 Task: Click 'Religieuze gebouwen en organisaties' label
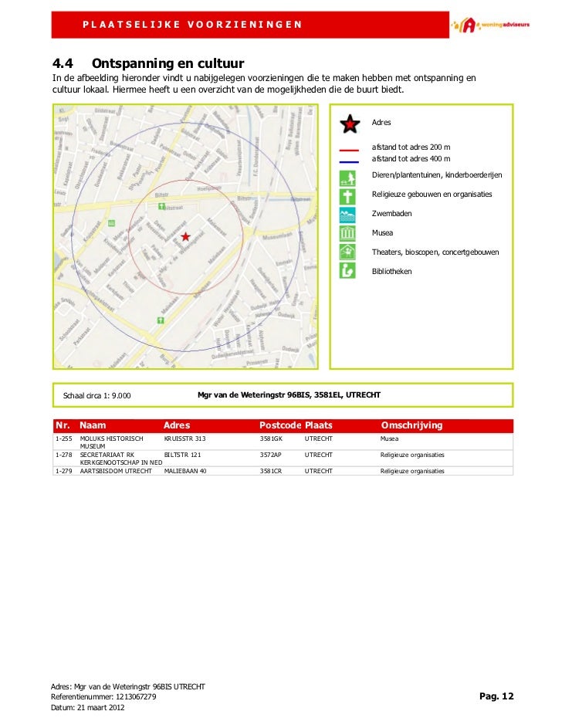(x=432, y=195)
